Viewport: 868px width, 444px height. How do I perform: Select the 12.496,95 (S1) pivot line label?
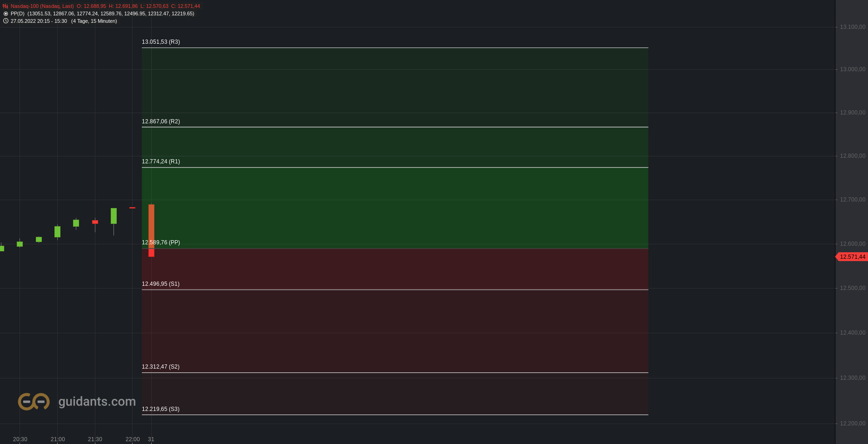160,284
